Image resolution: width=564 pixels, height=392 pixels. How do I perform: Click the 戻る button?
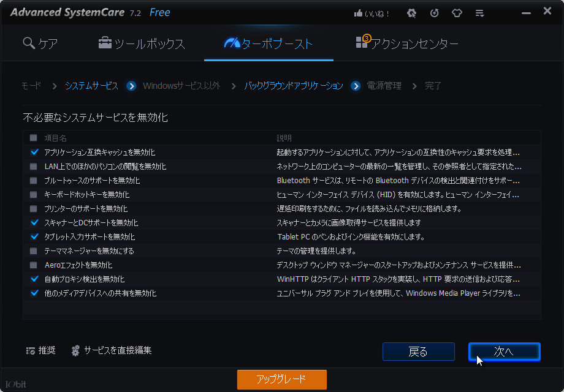[418, 352]
